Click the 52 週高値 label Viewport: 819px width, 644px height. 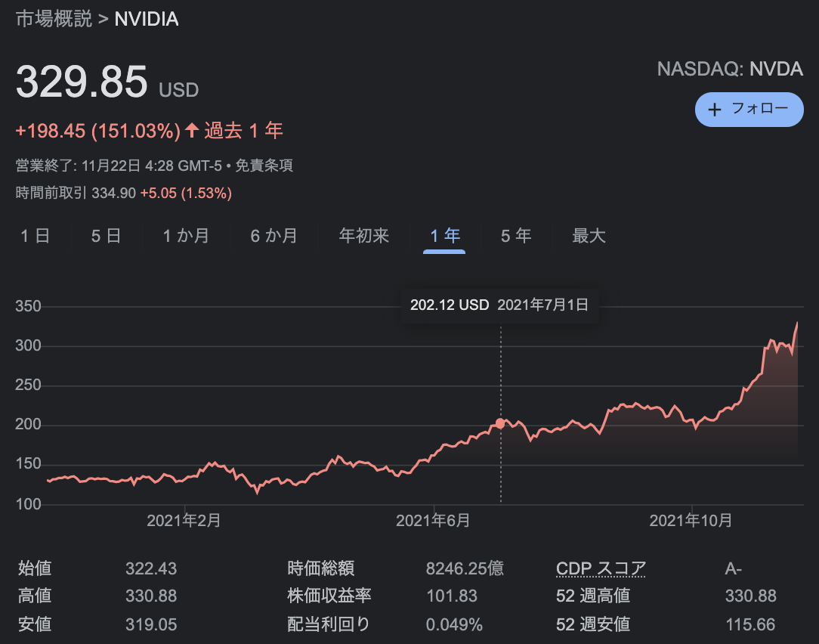click(x=593, y=596)
